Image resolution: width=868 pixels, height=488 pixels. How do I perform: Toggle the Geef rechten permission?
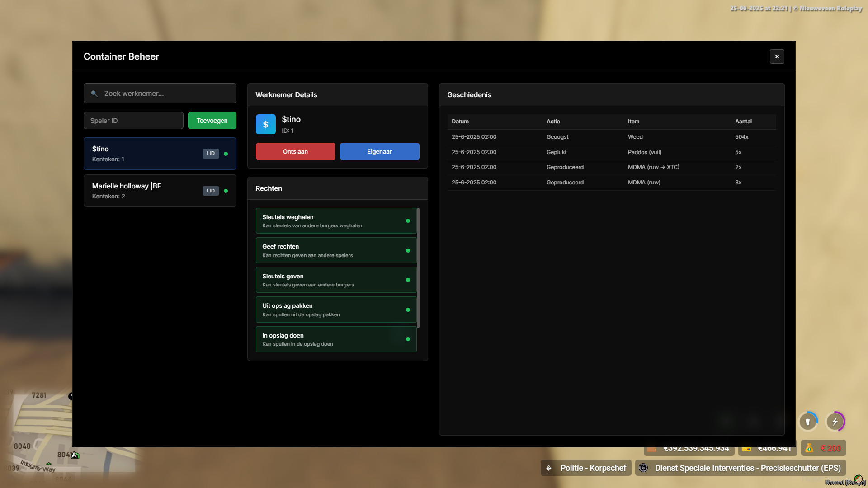[x=336, y=250]
